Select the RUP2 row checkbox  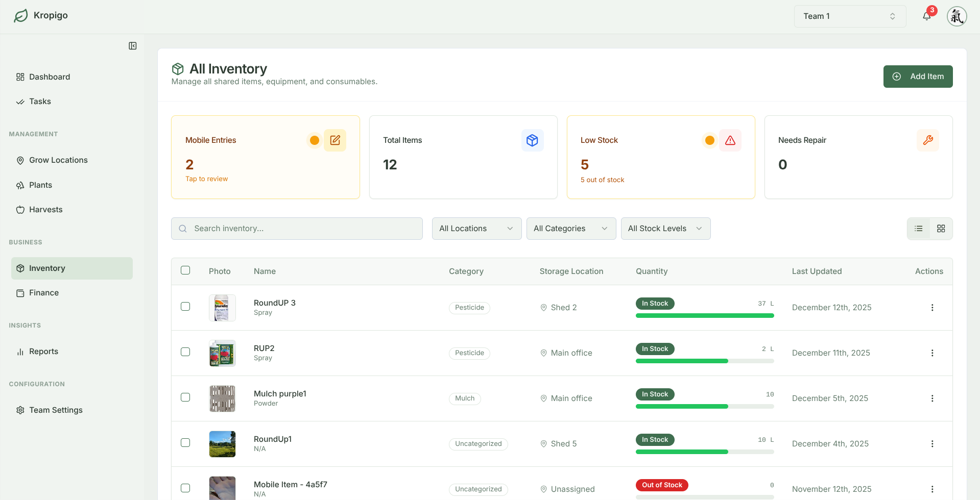185,352
